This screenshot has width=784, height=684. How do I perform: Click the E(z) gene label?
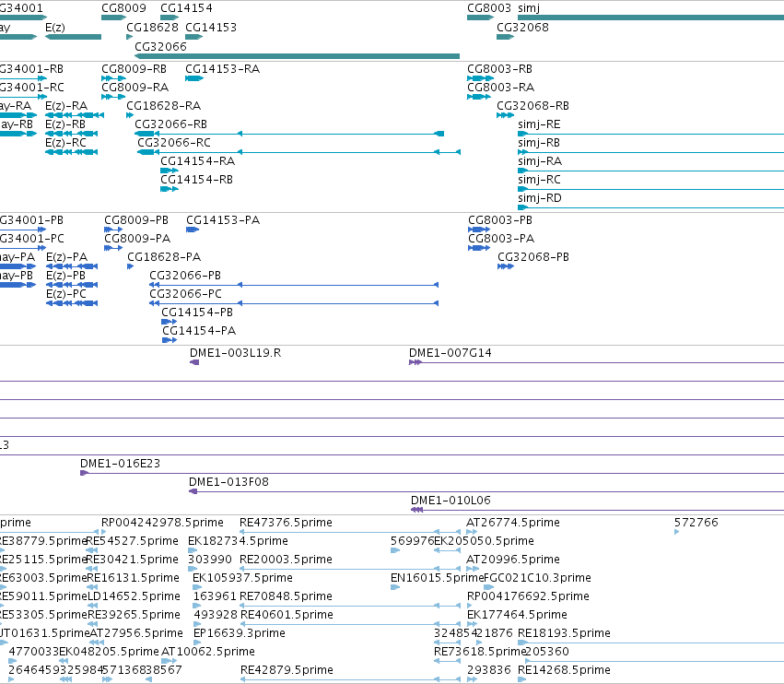(55, 28)
